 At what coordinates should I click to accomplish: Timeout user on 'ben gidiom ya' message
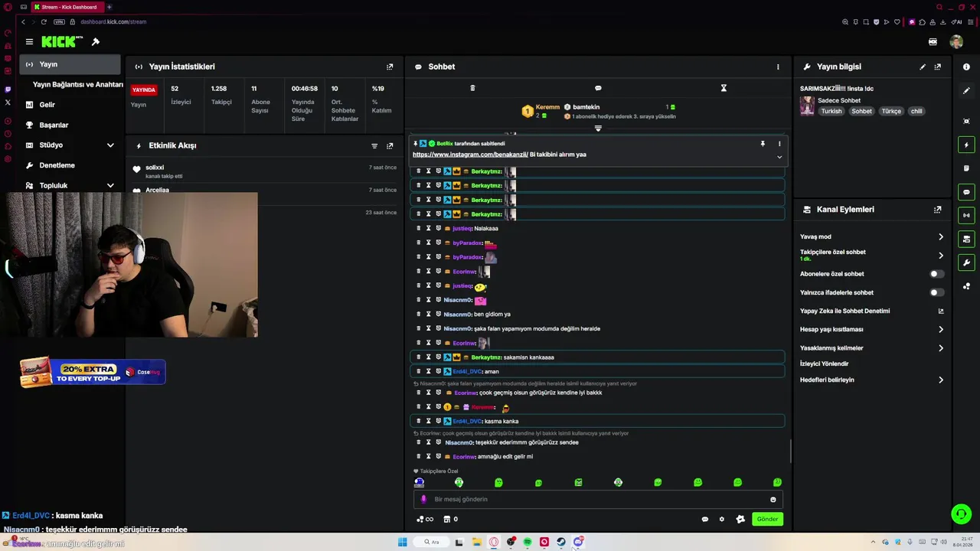pyautogui.click(x=428, y=314)
